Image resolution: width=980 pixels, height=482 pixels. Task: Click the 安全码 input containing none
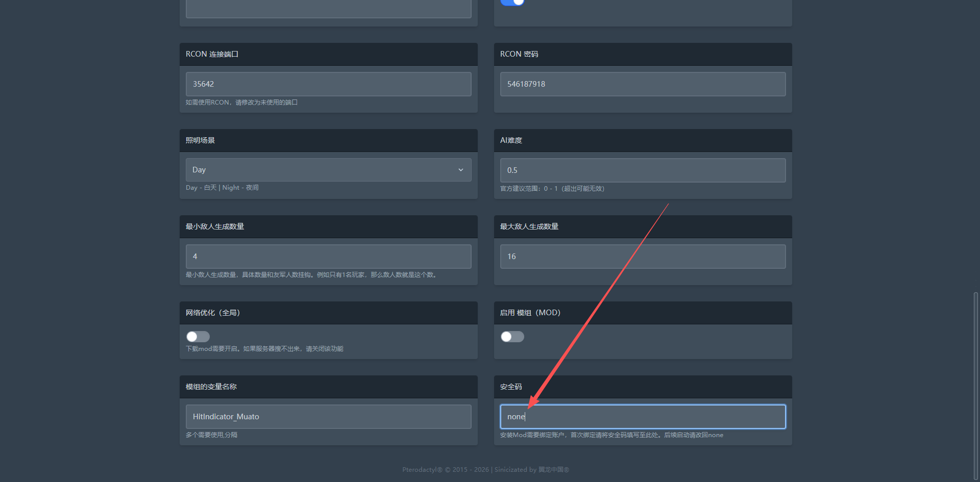click(642, 417)
